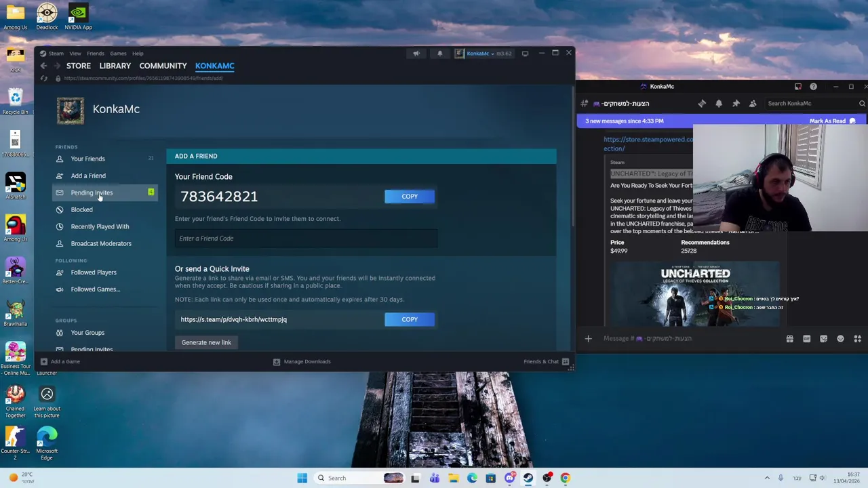Click the Your Groups icon
Screen dimensions: 868x488
(x=60, y=333)
